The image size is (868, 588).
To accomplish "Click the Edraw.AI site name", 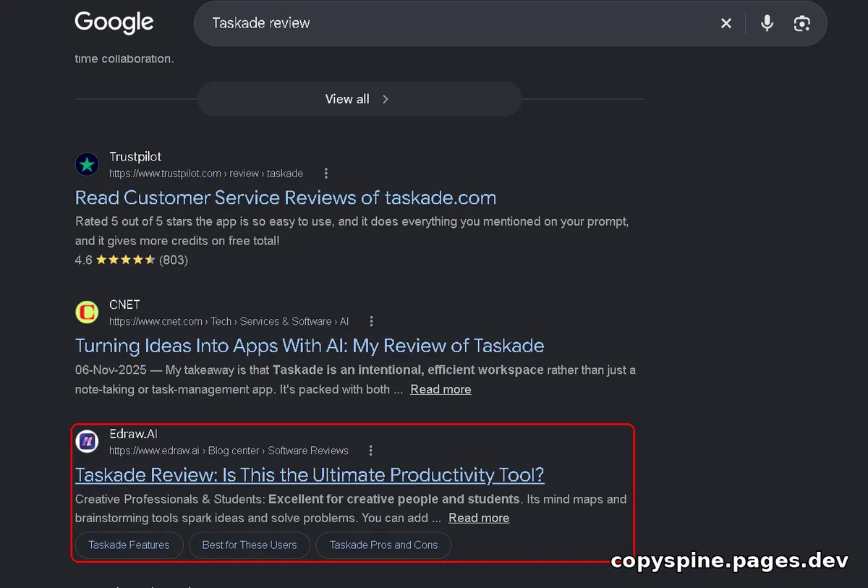I will 133,434.
